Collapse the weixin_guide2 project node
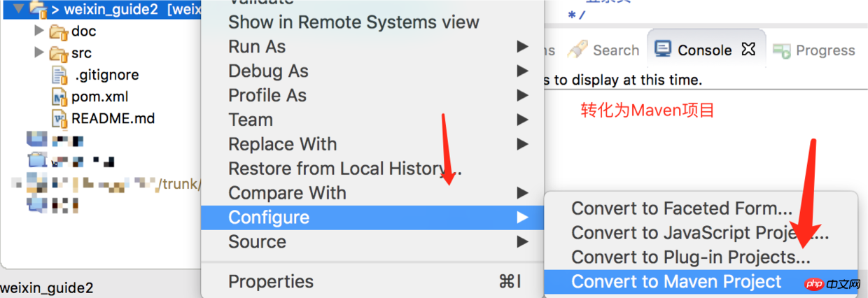The height and width of the screenshot is (298, 868). 17,9
